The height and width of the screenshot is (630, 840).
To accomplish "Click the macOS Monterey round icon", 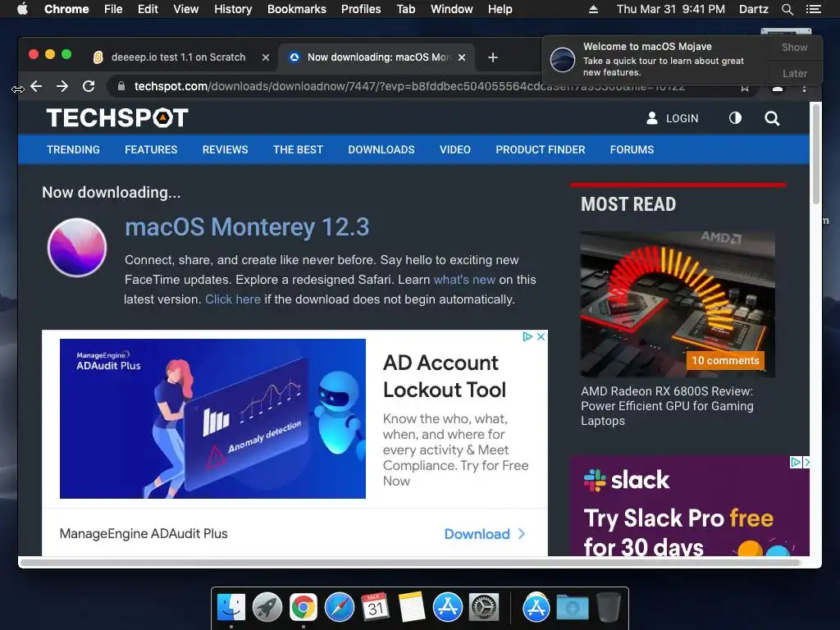I will point(77,248).
